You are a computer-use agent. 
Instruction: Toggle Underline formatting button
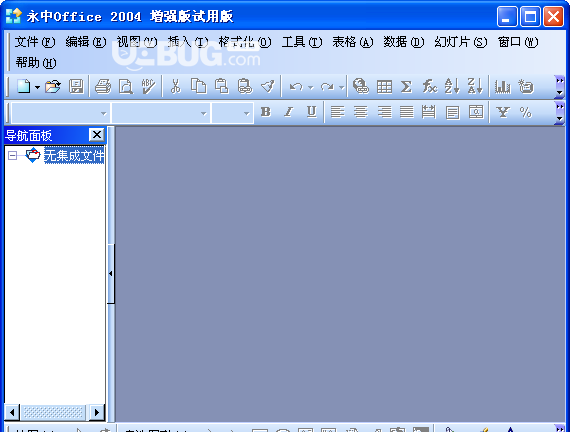(x=311, y=112)
